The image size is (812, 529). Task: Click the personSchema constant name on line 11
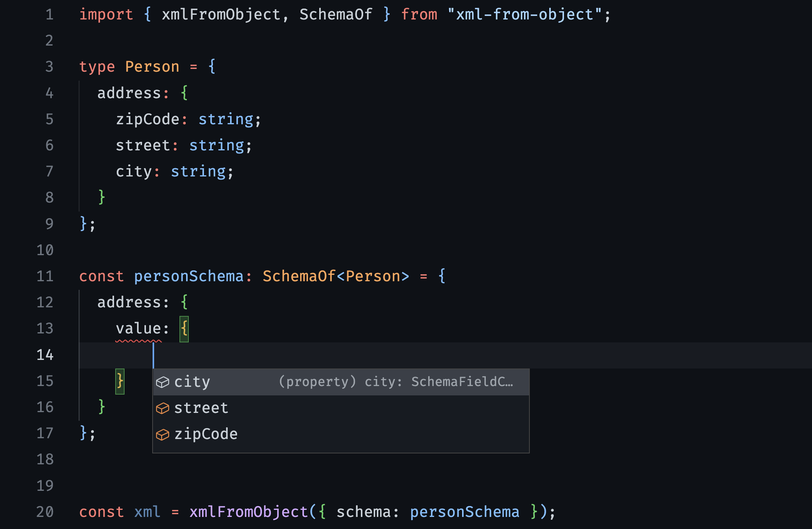pos(188,276)
